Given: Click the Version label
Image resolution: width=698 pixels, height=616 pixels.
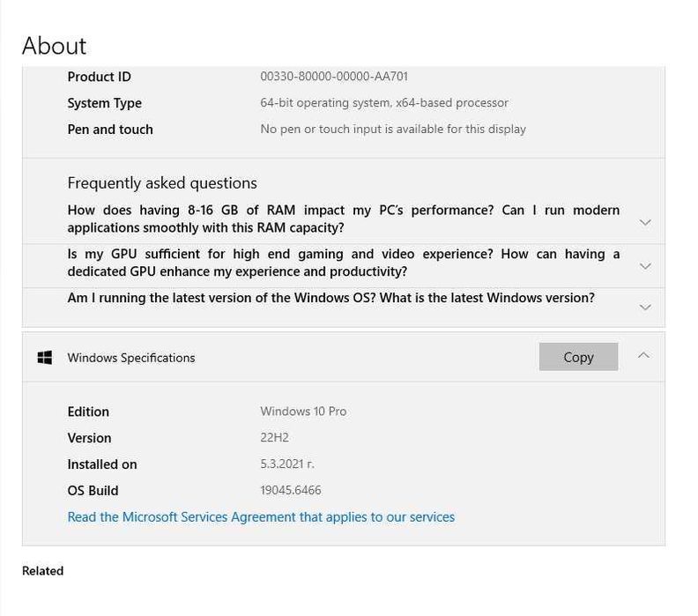Looking at the screenshot, I should tap(90, 438).
